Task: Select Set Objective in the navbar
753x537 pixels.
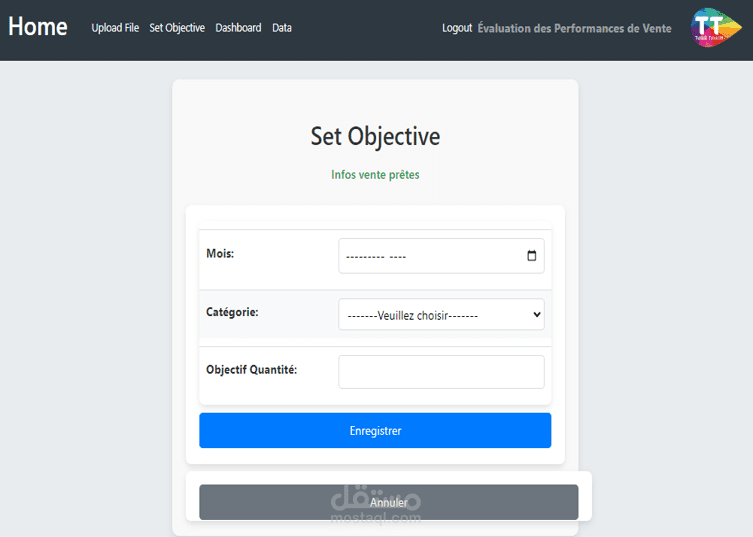Action: click(177, 28)
